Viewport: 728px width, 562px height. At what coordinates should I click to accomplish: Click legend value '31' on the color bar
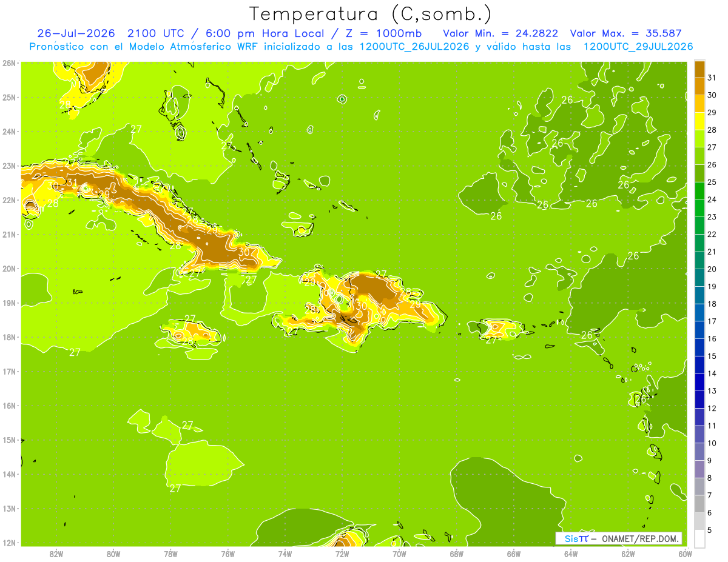[x=712, y=78]
